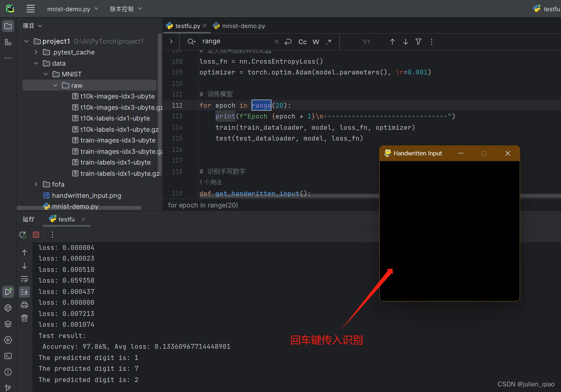
Task: Select t10k-images-idx3-ubyte file
Action: pyautogui.click(x=113, y=96)
